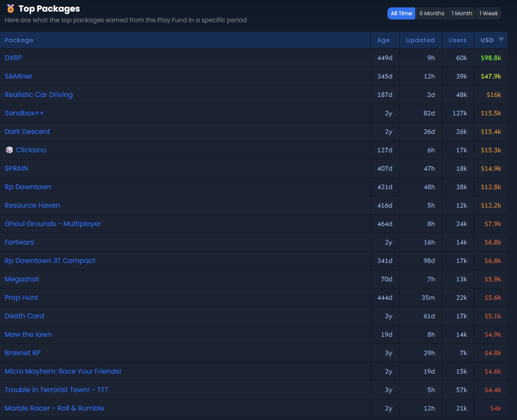Click the $12.2k earnings for Resource Haven
517x420 pixels.
pyautogui.click(x=491, y=206)
